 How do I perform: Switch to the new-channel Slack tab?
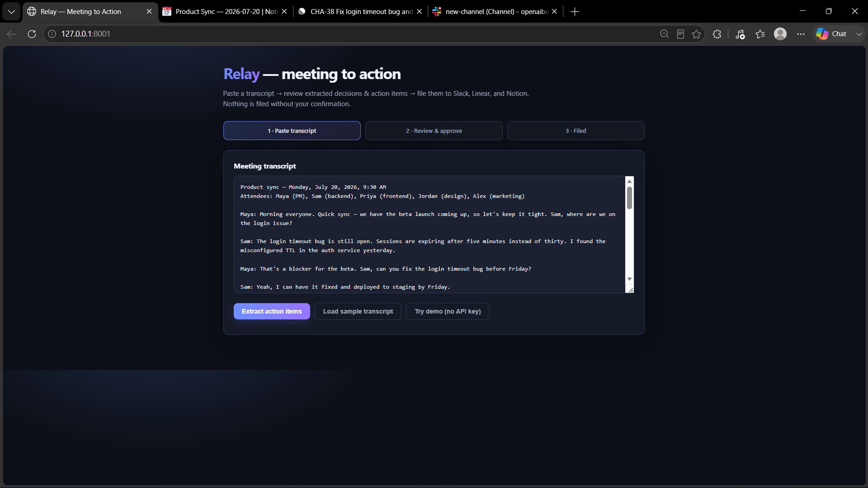[x=495, y=12]
